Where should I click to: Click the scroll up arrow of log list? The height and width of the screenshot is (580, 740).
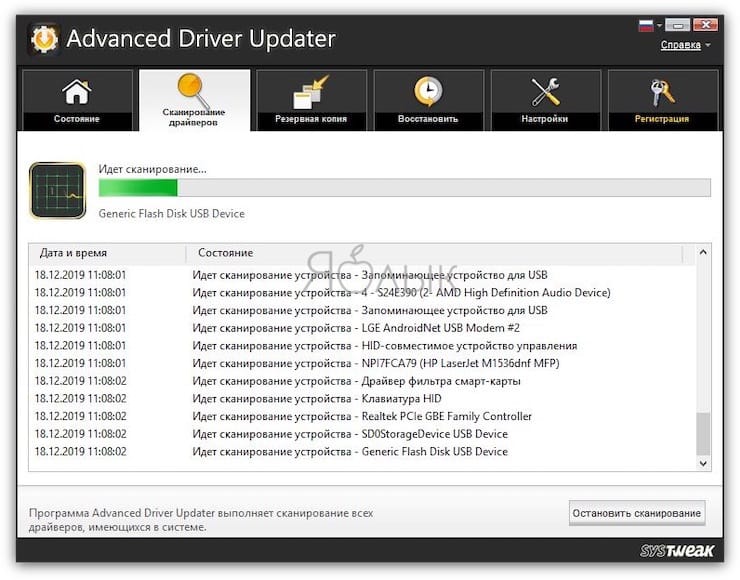703,252
